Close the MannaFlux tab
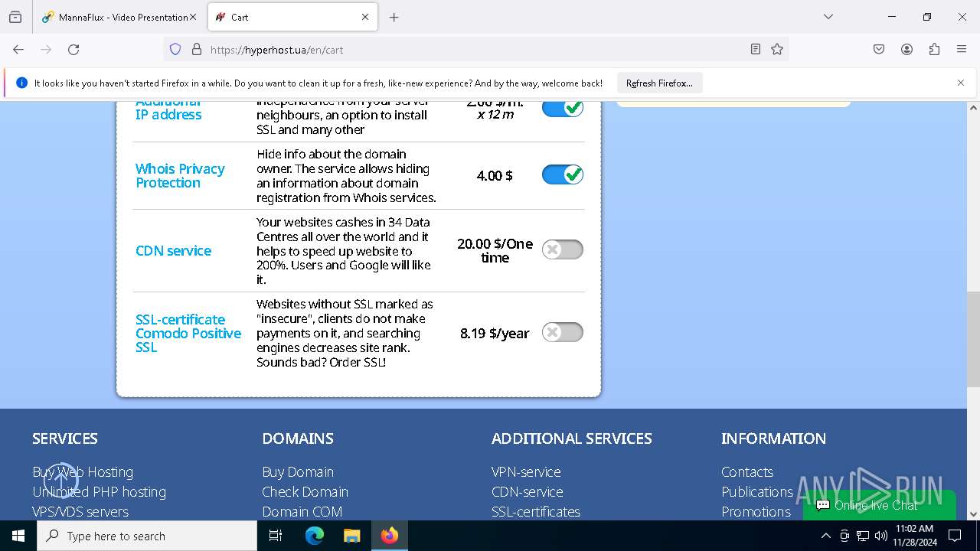Image resolution: width=980 pixels, height=551 pixels. tap(192, 17)
